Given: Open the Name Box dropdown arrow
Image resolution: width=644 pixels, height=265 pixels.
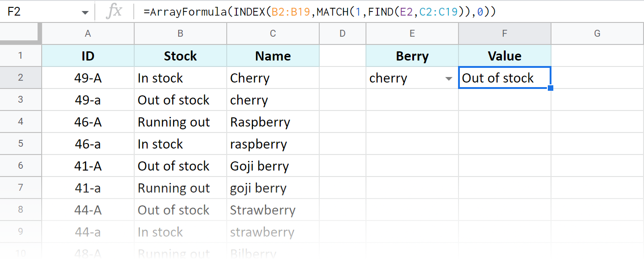Looking at the screenshot, I should point(85,11).
